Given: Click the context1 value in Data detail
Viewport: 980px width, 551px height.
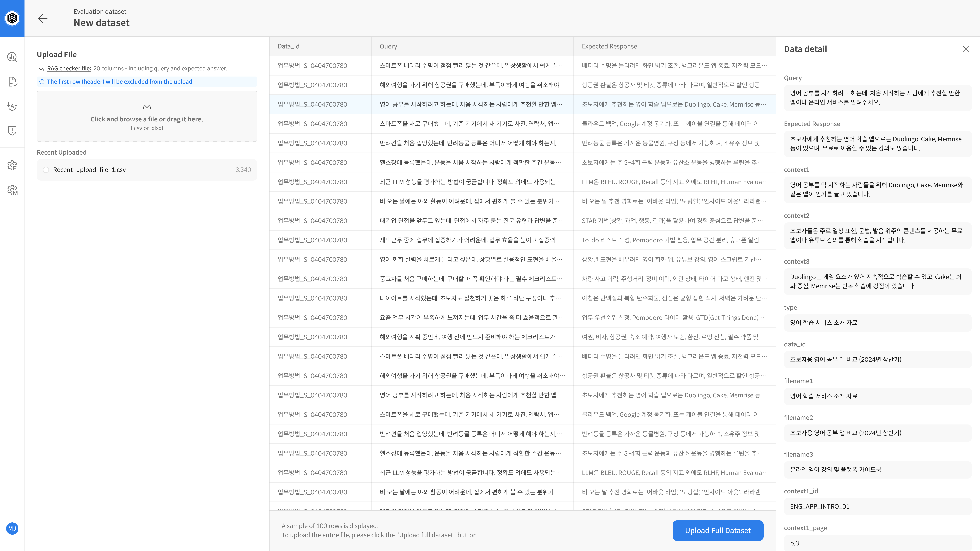Looking at the screenshot, I should pyautogui.click(x=878, y=190).
